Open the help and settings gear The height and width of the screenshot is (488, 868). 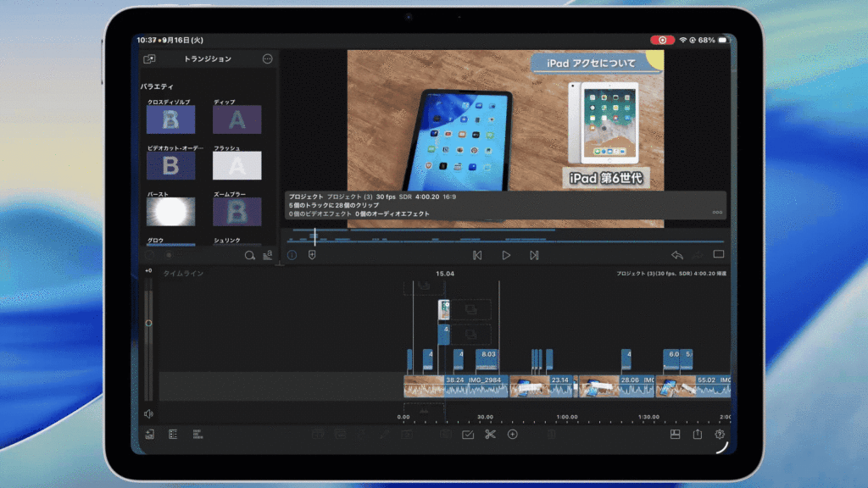pyautogui.click(x=720, y=435)
